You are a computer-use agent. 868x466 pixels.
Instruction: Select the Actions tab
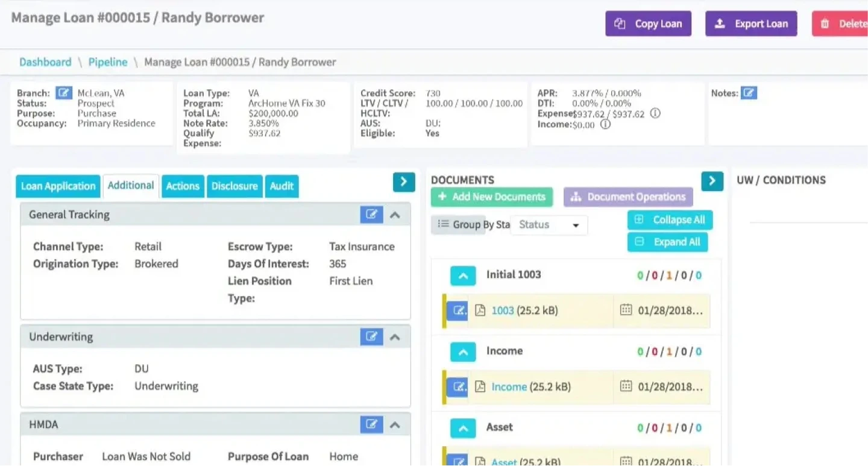[183, 186]
